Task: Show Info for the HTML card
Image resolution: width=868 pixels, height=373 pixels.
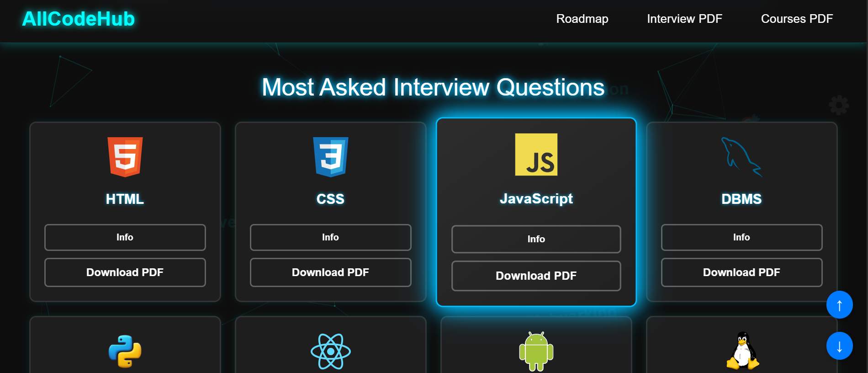Action: pos(125,237)
